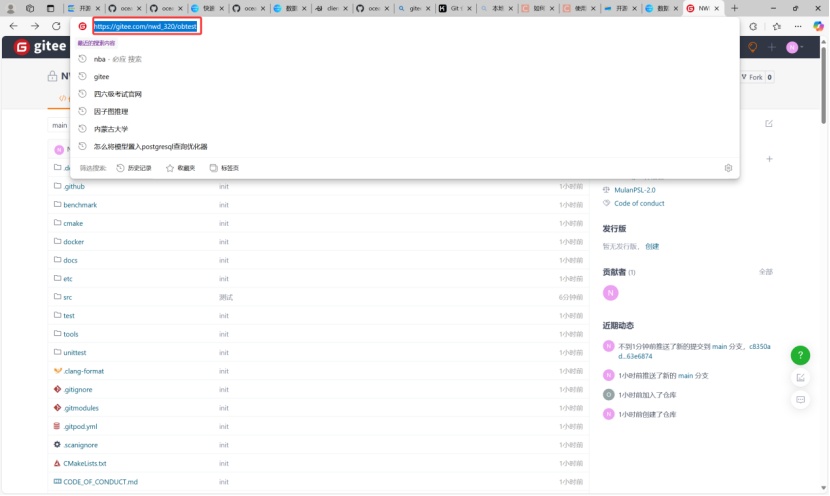Click 全部 next to 贡献者
The image size is (830, 496).
click(x=765, y=272)
